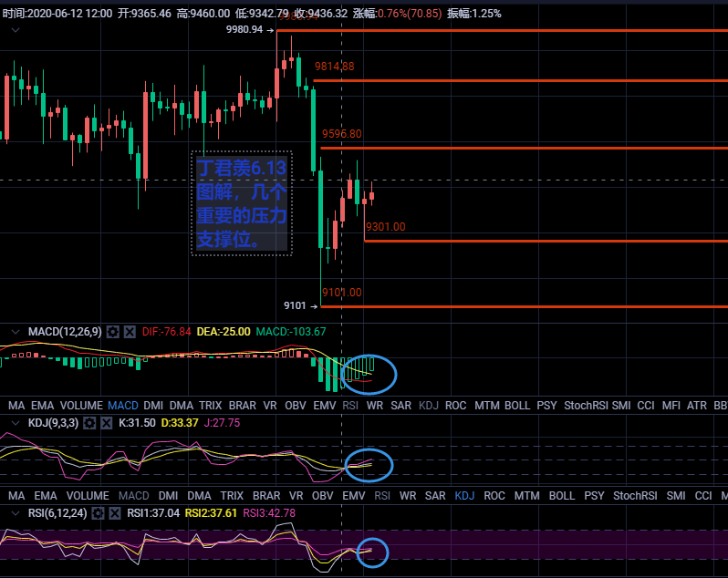
Task: Select MTM in the row under MACD panel
Action: point(486,406)
